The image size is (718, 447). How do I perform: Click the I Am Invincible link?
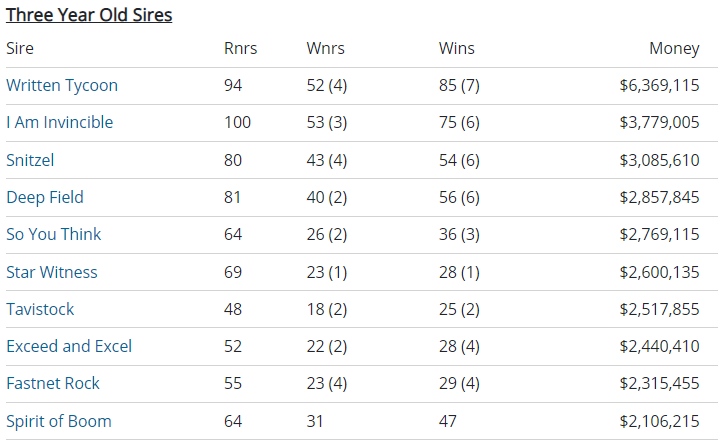click(60, 123)
